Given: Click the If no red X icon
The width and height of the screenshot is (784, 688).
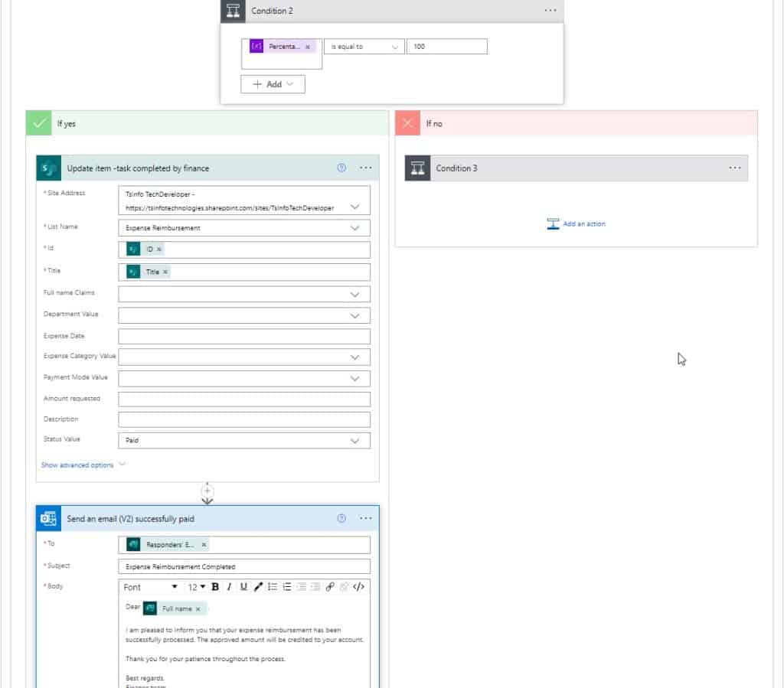Looking at the screenshot, I should point(407,123).
